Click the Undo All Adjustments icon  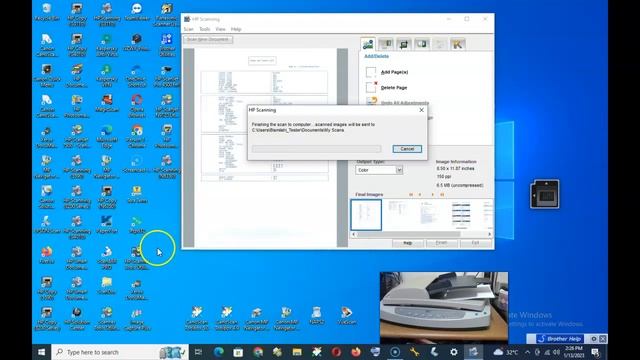point(371,100)
